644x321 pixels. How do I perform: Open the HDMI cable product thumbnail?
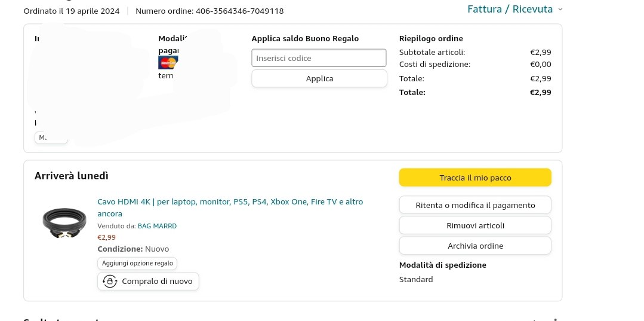[x=64, y=222]
